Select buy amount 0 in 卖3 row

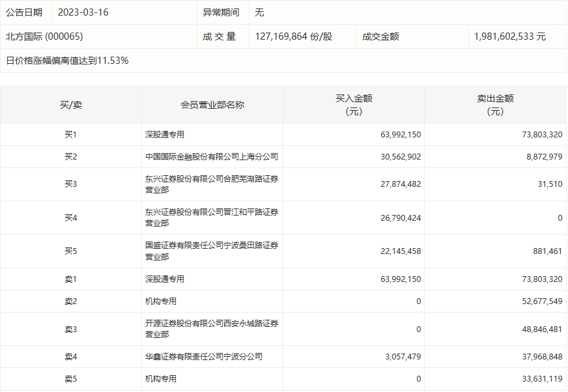coord(418,329)
